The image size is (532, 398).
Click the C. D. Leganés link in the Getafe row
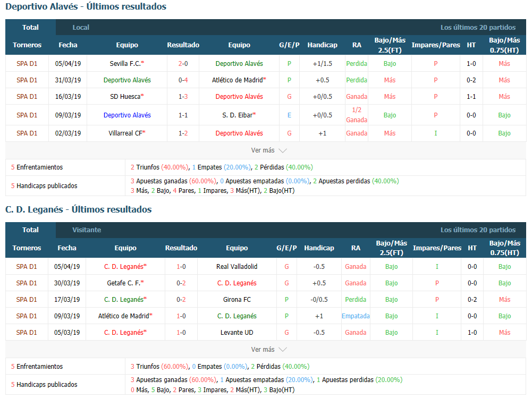[237, 283]
